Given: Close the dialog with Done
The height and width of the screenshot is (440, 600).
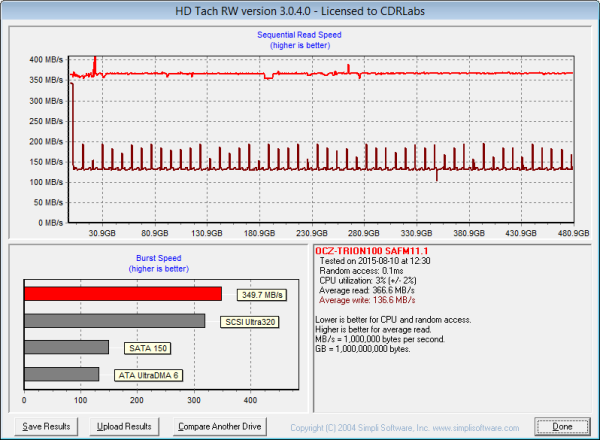Looking at the screenshot, I should (562, 426).
